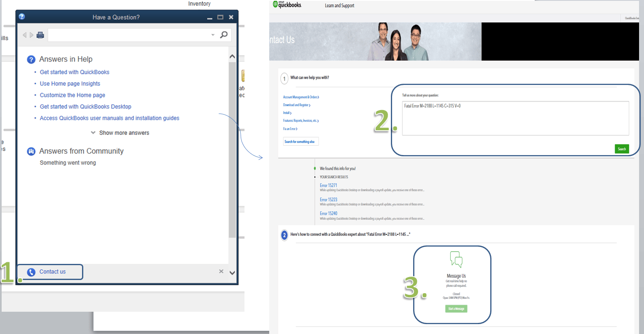Open Use Home page Insights help link
The height and width of the screenshot is (334, 644).
70,84
